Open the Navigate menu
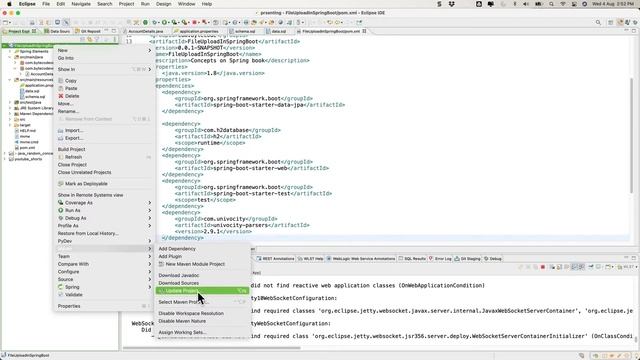The height and width of the screenshot is (360, 640). pyautogui.click(x=81, y=4)
